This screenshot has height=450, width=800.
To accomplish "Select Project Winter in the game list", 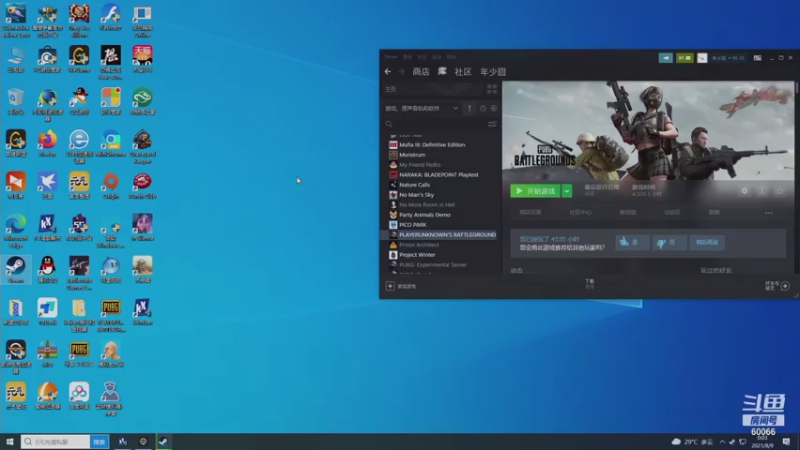I will point(417,255).
